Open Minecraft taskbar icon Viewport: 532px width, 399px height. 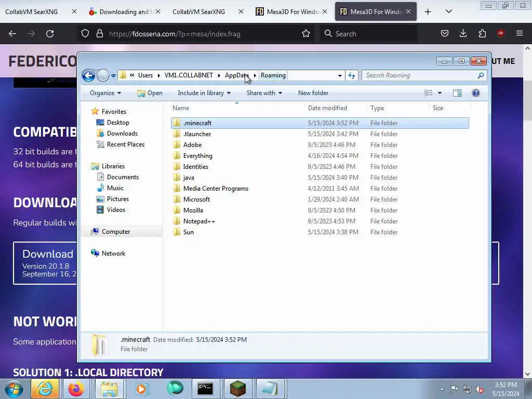tap(237, 389)
